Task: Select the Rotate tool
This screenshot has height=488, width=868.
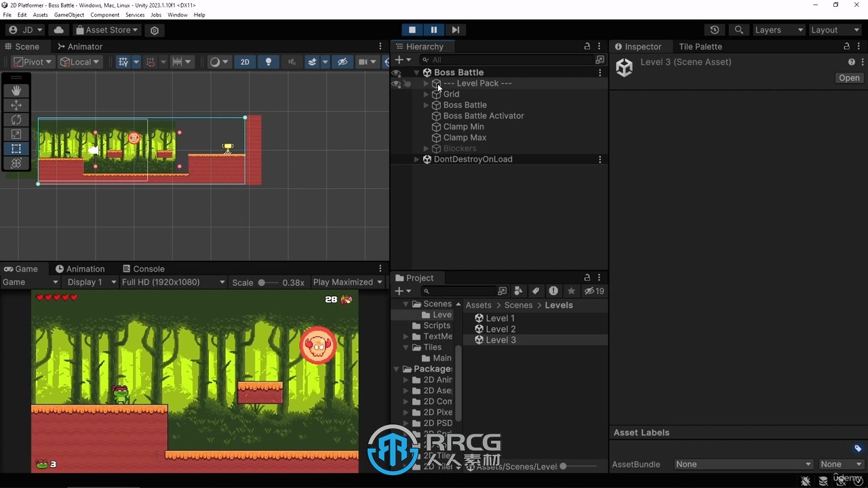Action: coord(16,119)
